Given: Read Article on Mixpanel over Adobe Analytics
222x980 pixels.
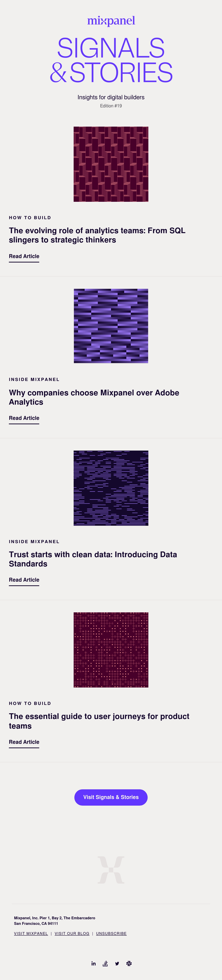Looking at the screenshot, I should coord(24,418).
